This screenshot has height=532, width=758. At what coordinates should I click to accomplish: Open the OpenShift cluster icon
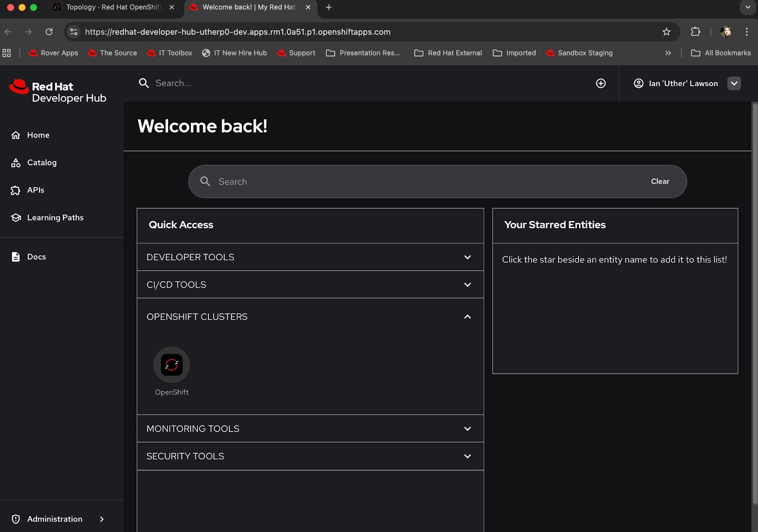click(171, 365)
